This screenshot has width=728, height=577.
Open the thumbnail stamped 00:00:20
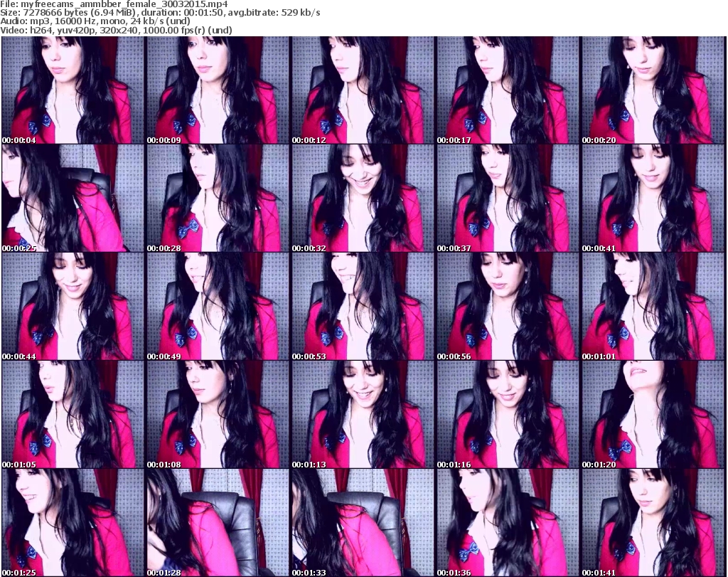pos(653,90)
